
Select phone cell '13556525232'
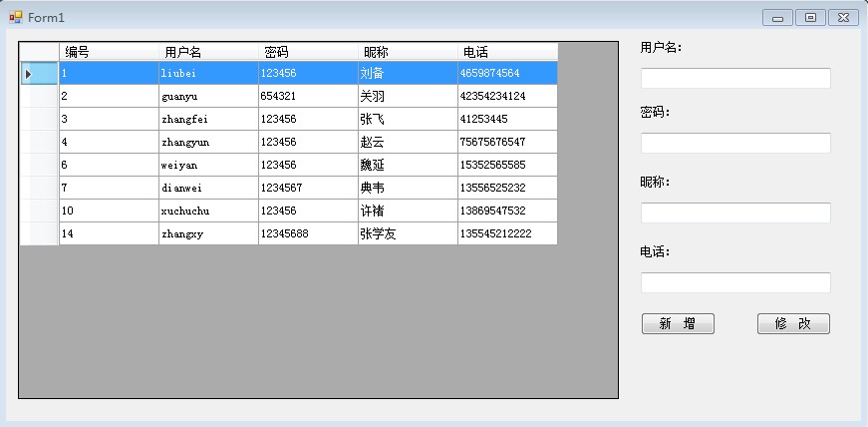507,188
